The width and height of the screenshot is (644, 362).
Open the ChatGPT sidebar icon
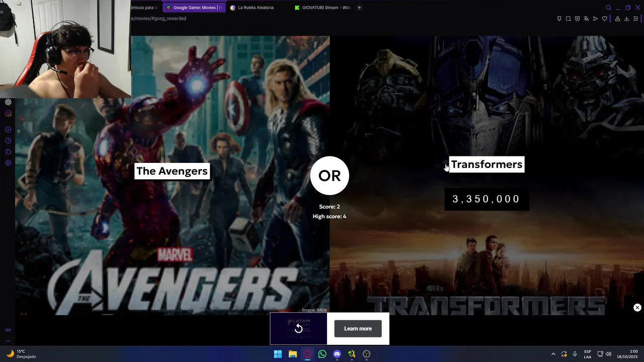click(x=8, y=102)
